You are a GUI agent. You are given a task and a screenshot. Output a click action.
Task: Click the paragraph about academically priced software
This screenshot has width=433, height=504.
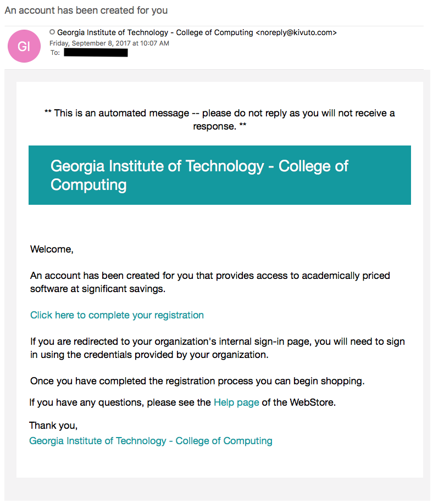(x=210, y=282)
